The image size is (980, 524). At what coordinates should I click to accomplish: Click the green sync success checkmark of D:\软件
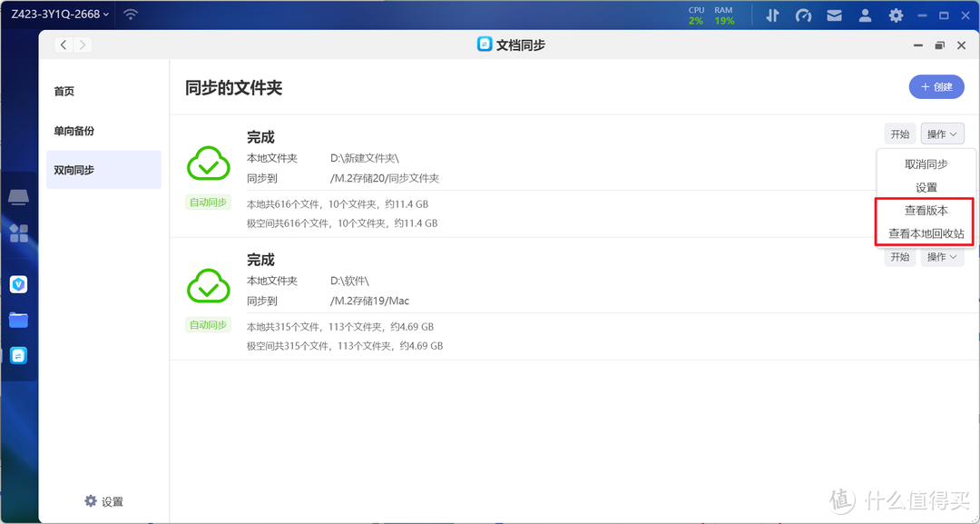tap(208, 286)
